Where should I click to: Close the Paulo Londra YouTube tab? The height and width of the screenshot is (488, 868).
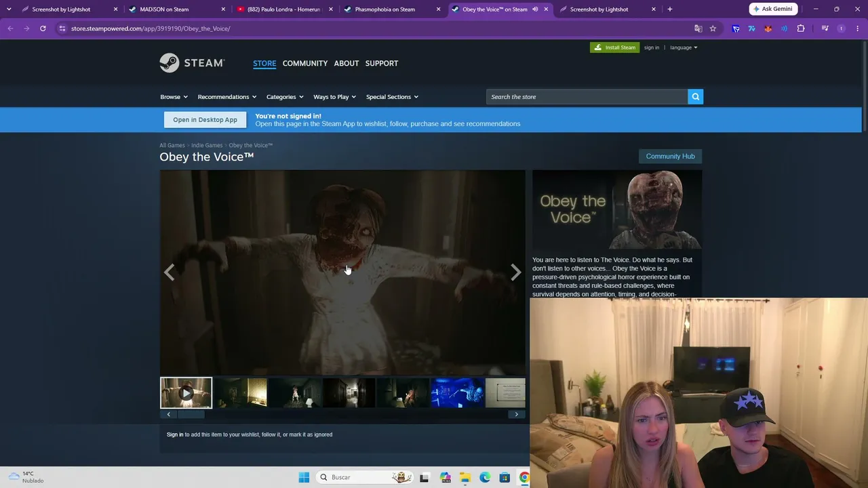point(331,9)
